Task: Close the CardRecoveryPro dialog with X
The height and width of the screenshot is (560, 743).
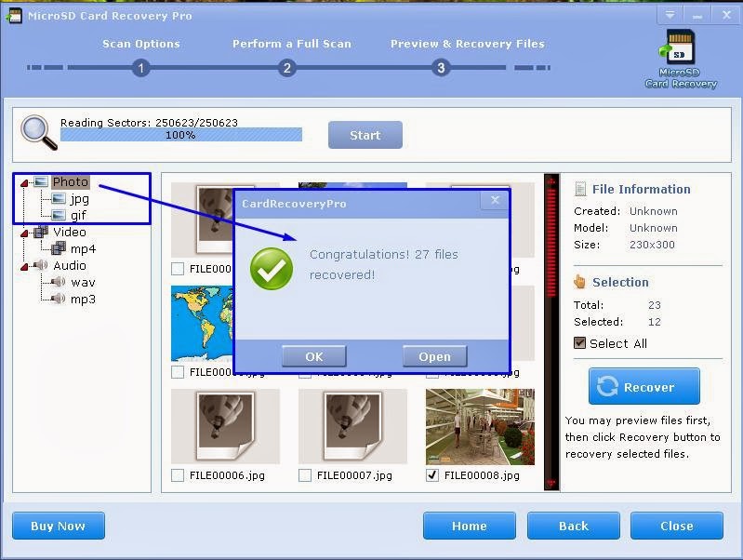Action: tap(495, 200)
